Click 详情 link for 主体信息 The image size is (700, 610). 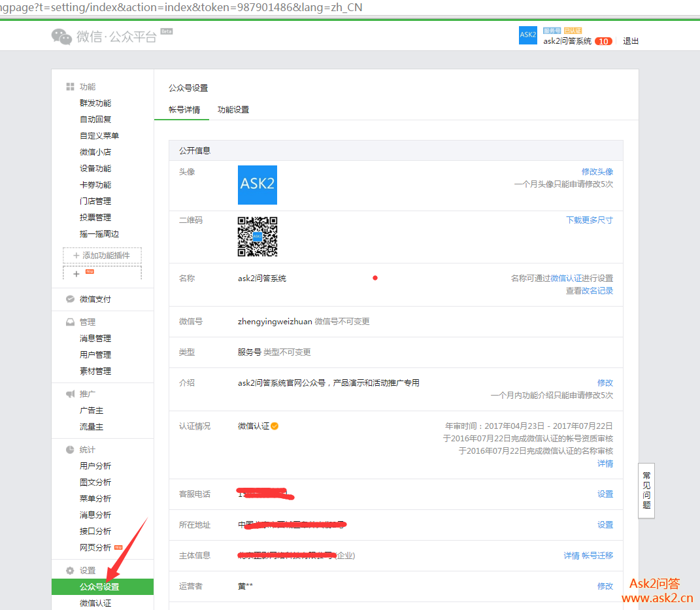point(571,556)
